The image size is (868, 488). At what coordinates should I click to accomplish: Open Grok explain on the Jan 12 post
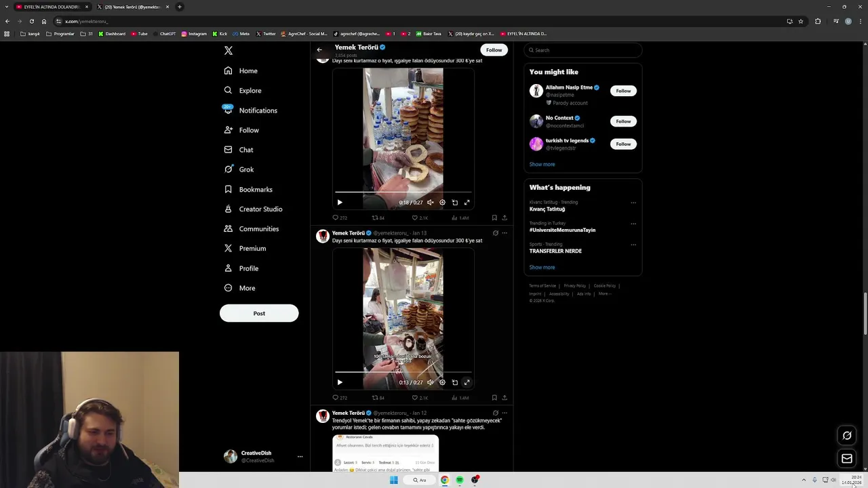coord(495,413)
